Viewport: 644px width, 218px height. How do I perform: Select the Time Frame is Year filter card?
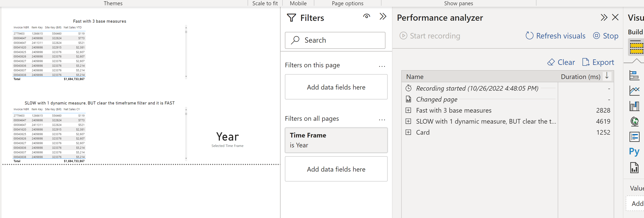336,140
